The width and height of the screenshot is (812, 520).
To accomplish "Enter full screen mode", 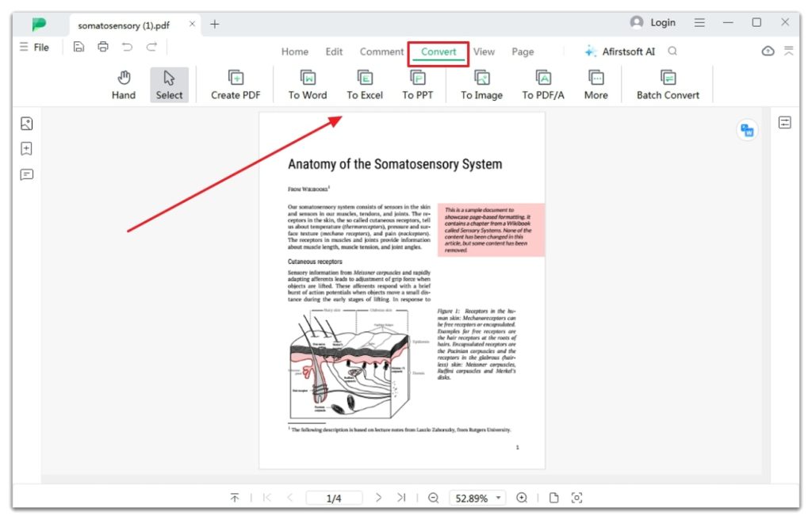I will 576,498.
